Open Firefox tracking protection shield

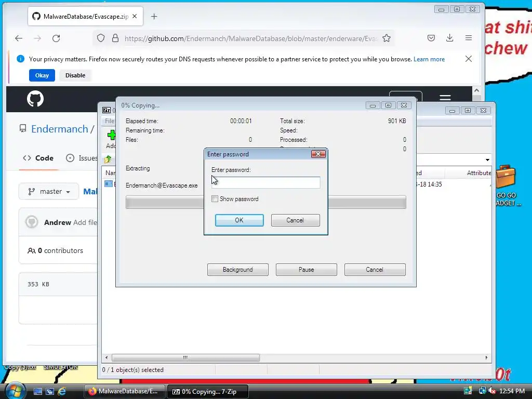(x=101, y=38)
